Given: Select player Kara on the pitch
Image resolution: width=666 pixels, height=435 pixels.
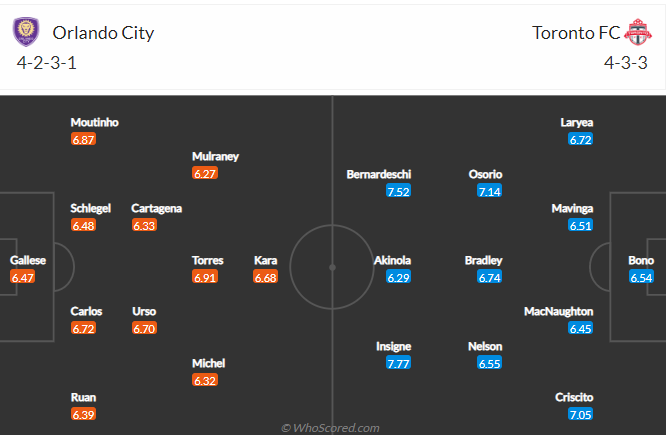Looking at the screenshot, I should [x=265, y=260].
